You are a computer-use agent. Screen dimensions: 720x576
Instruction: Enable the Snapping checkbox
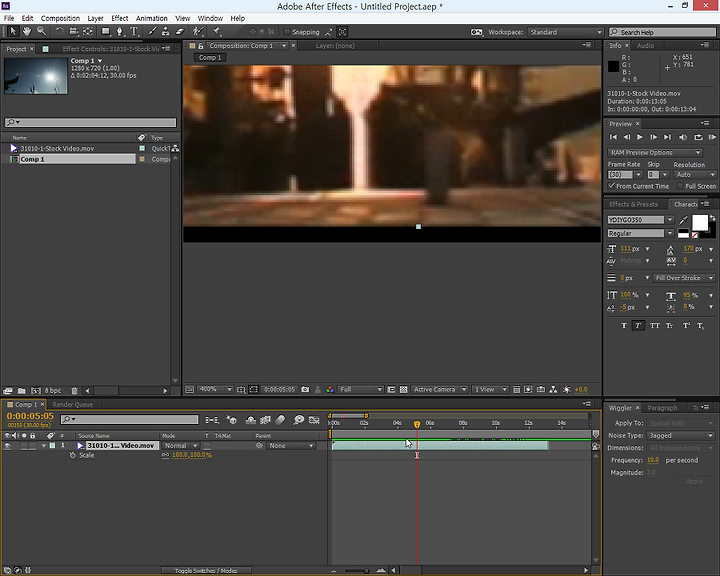tap(287, 32)
